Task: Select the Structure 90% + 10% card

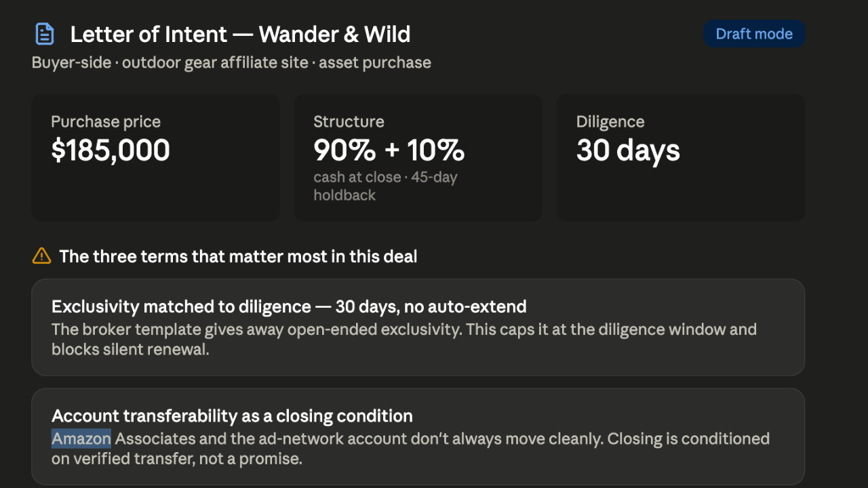Action: pos(418,157)
